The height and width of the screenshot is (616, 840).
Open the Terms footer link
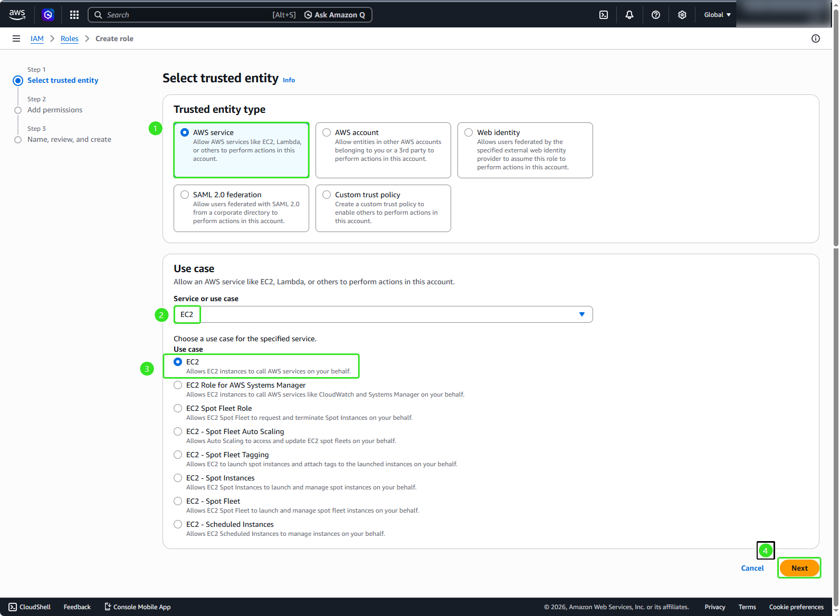(x=747, y=607)
